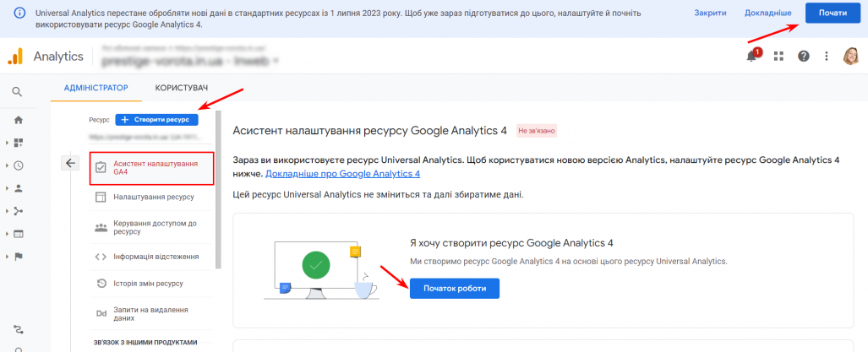Switch to the АДМІНІСТРАТОР tab
The height and width of the screenshot is (352, 868).
point(96,88)
